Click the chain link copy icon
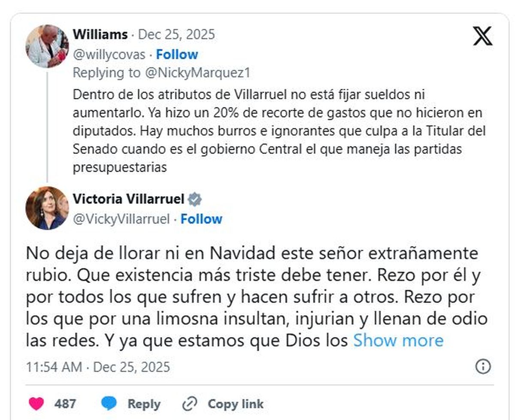This screenshot has width=515, height=420. click(189, 404)
